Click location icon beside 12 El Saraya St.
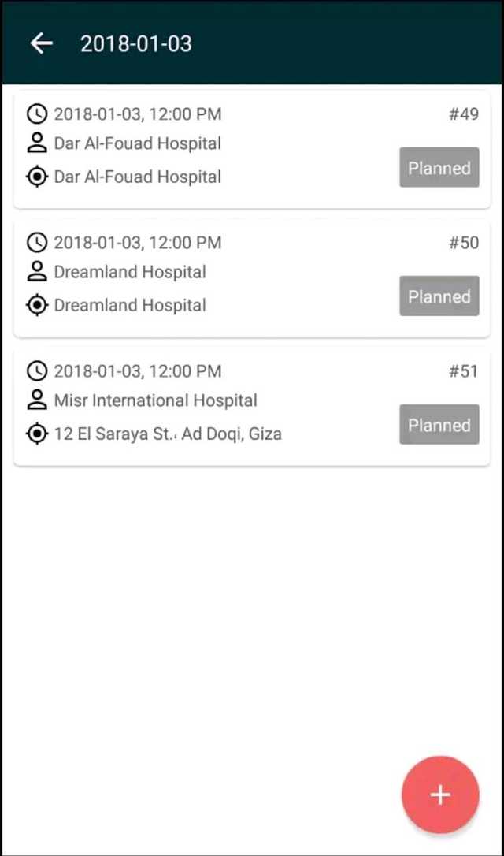 pos(37,434)
